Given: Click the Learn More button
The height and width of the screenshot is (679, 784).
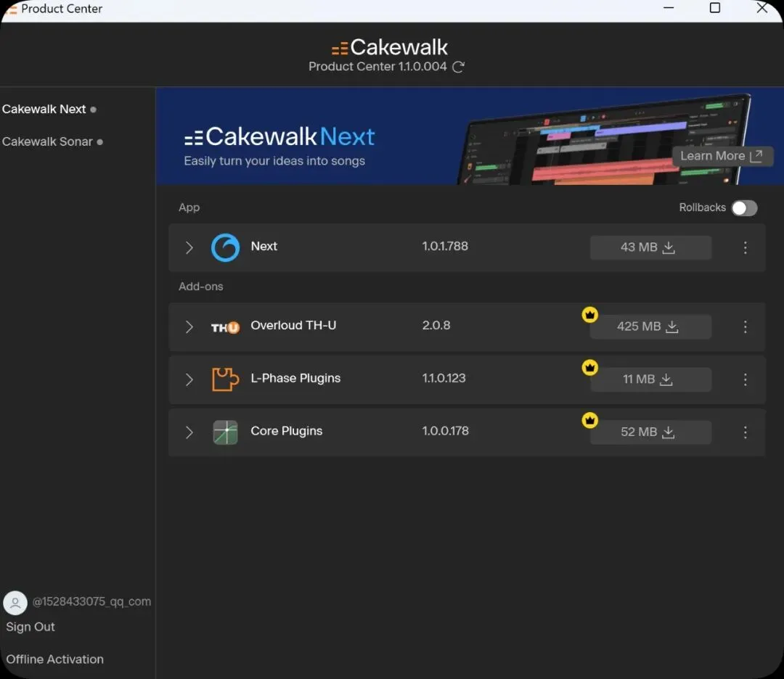Looking at the screenshot, I should pos(722,156).
